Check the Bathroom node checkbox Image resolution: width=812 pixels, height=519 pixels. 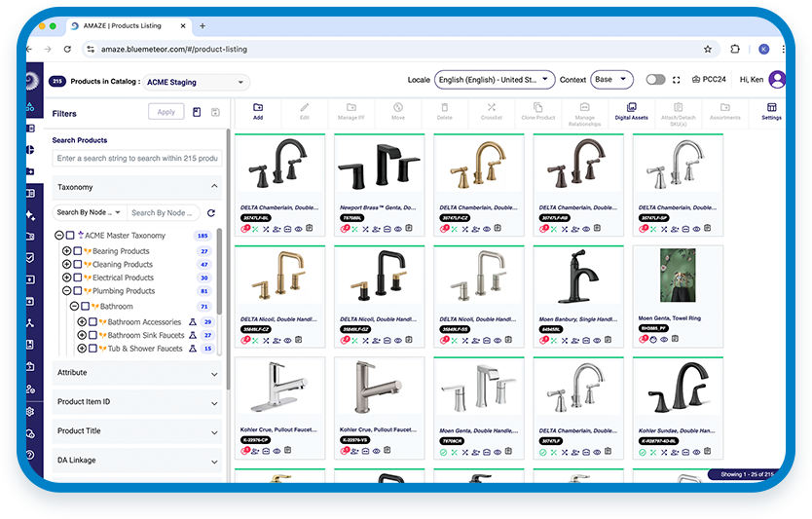click(86, 306)
